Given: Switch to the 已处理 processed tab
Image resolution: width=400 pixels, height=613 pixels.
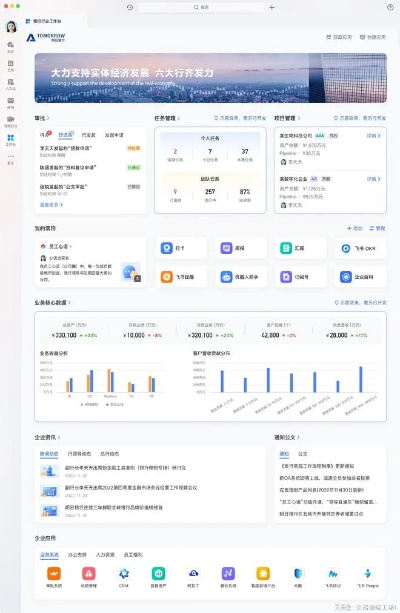Looking at the screenshot, I should pos(88,135).
